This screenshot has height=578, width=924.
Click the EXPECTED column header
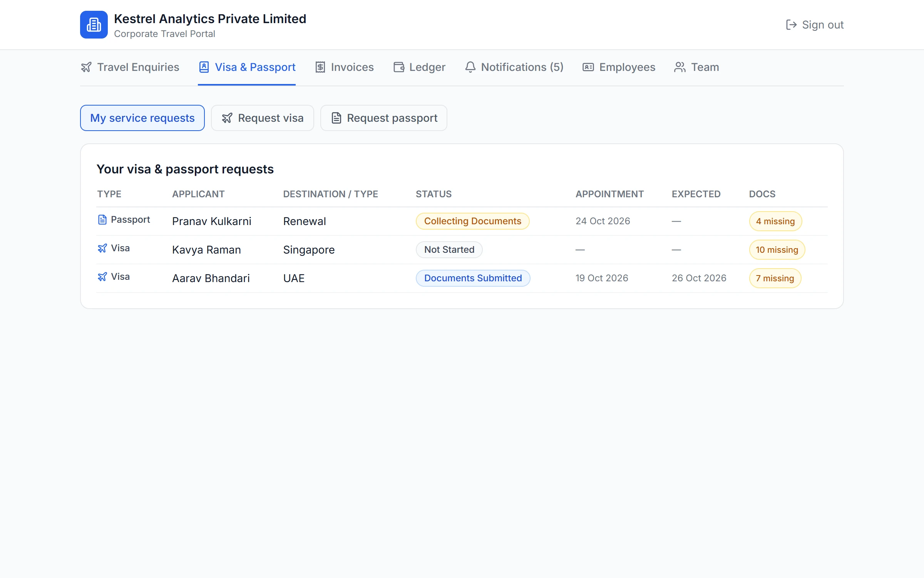point(696,194)
